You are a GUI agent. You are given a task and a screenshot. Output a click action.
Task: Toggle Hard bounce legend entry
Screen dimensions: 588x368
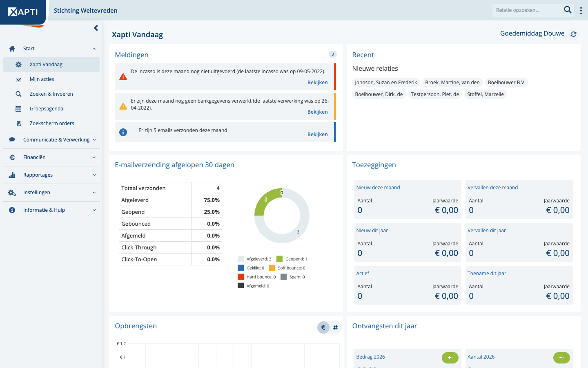coord(256,277)
